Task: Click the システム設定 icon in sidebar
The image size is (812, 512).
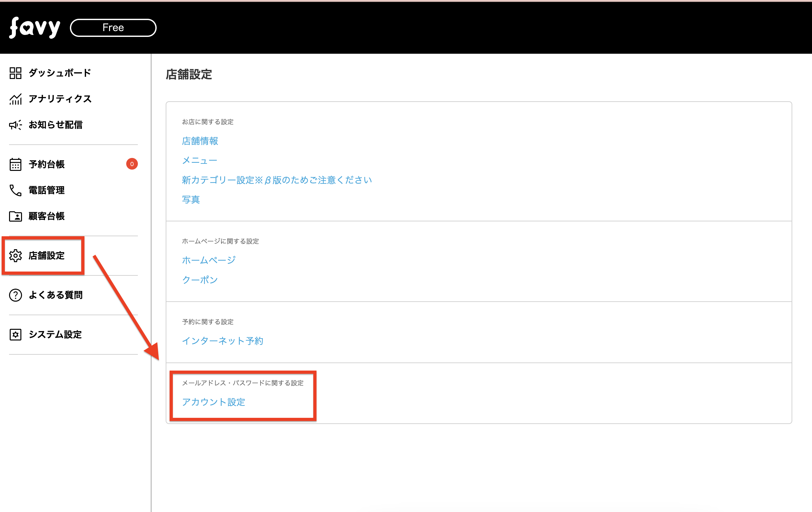Action: tap(16, 335)
